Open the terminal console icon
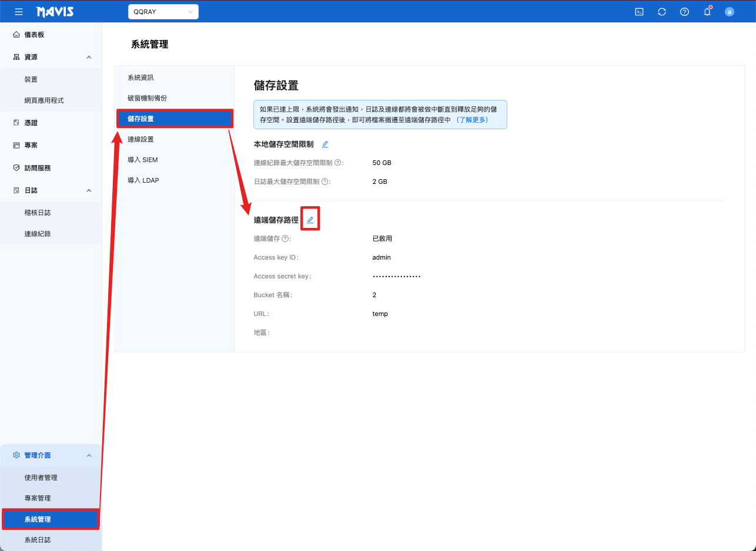The height and width of the screenshot is (551, 756). (639, 12)
